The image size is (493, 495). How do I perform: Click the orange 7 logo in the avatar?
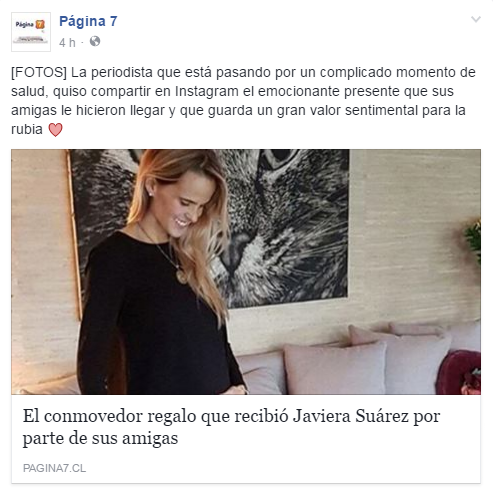(40, 24)
